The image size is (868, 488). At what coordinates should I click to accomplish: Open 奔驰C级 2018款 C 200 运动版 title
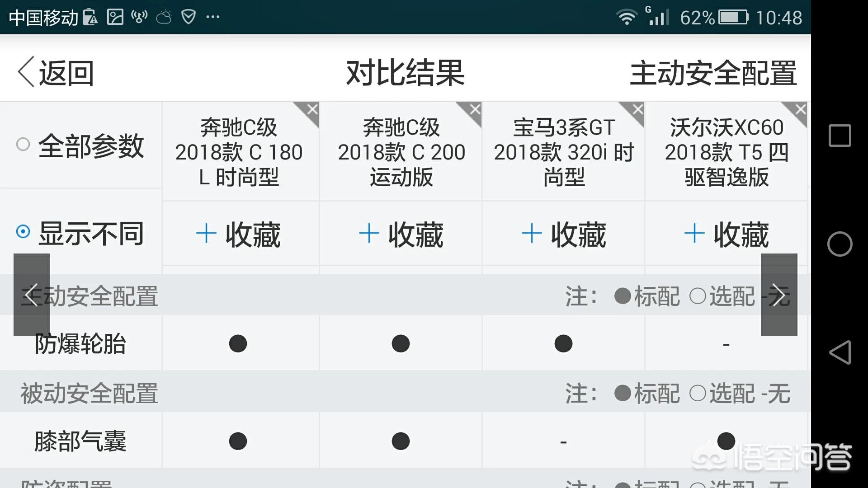coord(401,152)
